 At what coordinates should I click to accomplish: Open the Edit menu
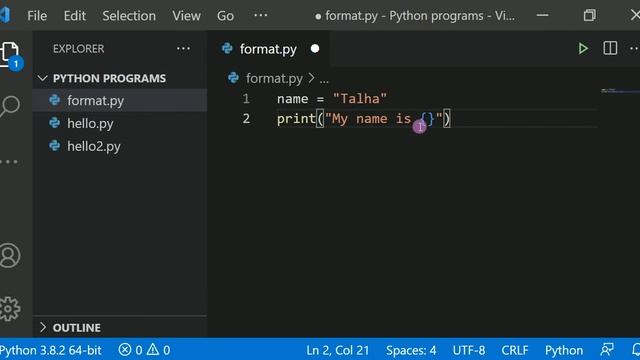pyautogui.click(x=75, y=16)
